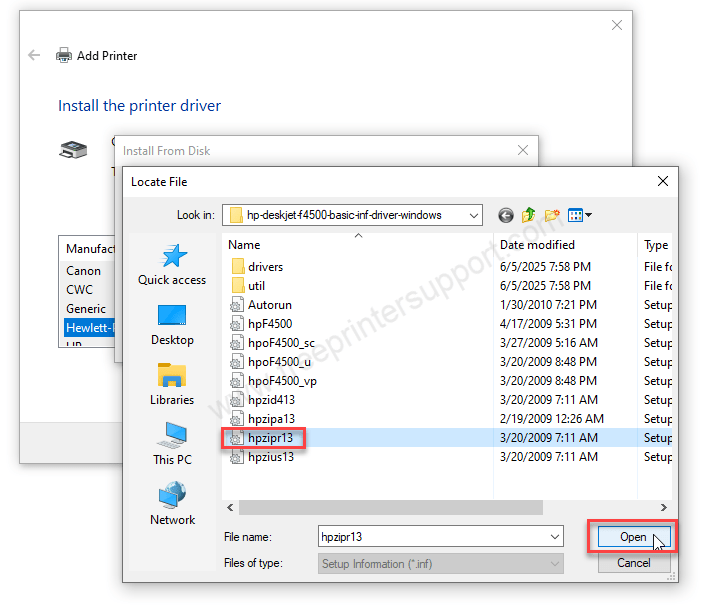Open Desktop in places bar
The width and height of the screenshot is (721, 606).
(172, 325)
